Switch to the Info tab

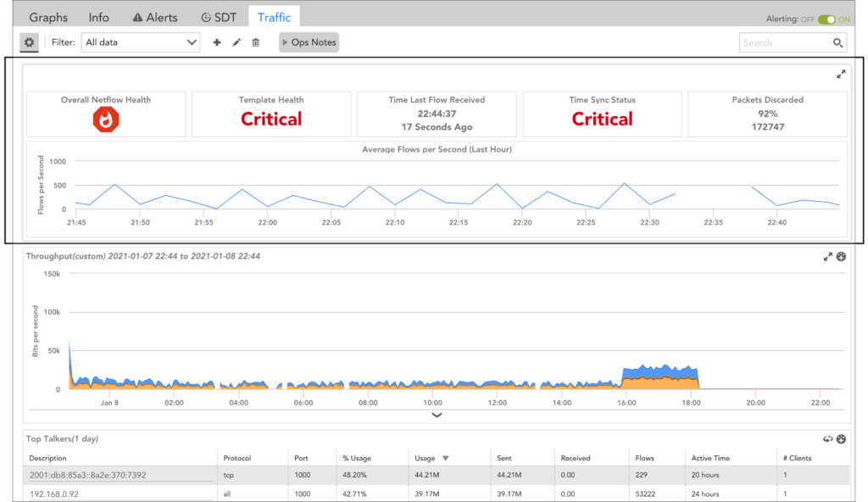click(x=98, y=18)
